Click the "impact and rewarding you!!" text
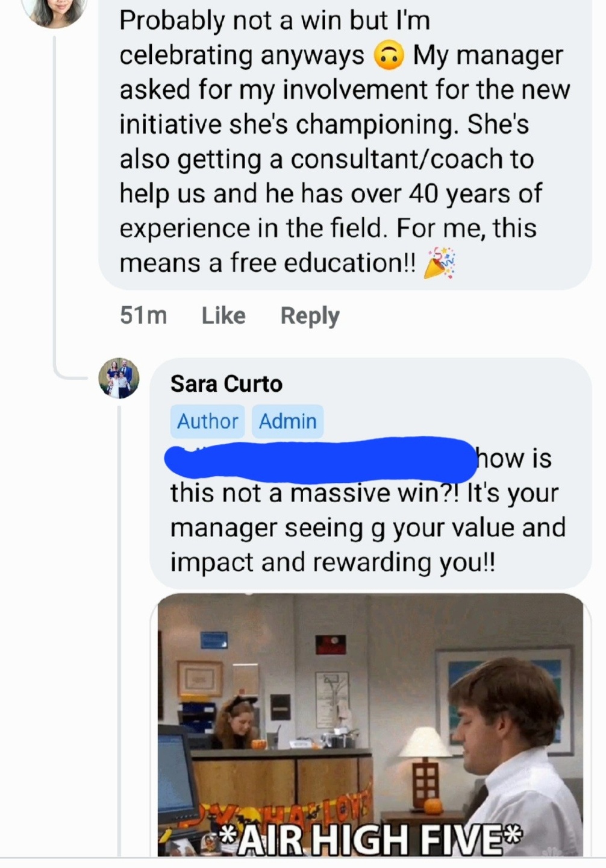Screen dimensions: 606x868 click(x=333, y=562)
